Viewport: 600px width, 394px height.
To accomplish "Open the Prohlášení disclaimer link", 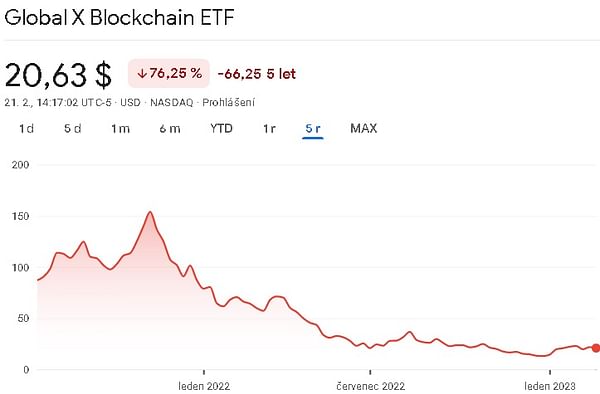I will pos(228,103).
